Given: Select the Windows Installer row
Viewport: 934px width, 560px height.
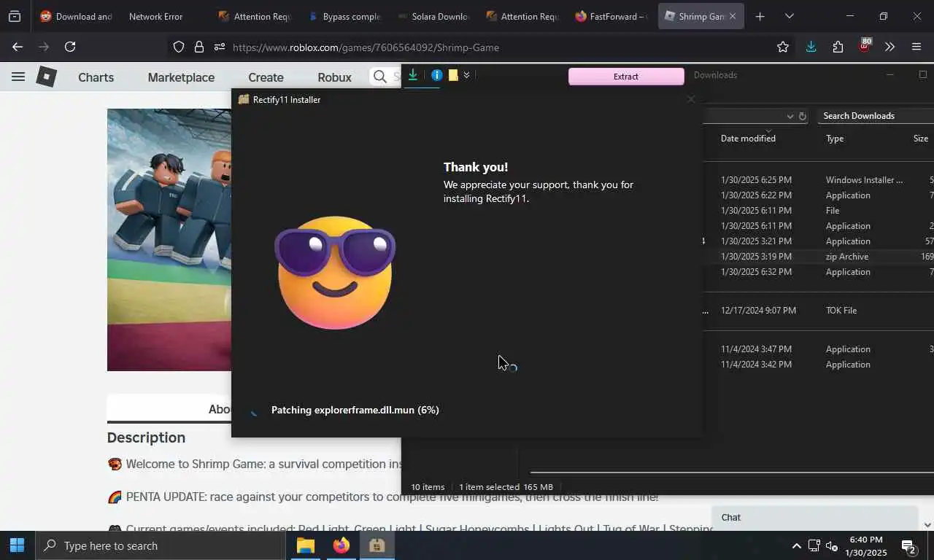Looking at the screenshot, I should [818, 180].
